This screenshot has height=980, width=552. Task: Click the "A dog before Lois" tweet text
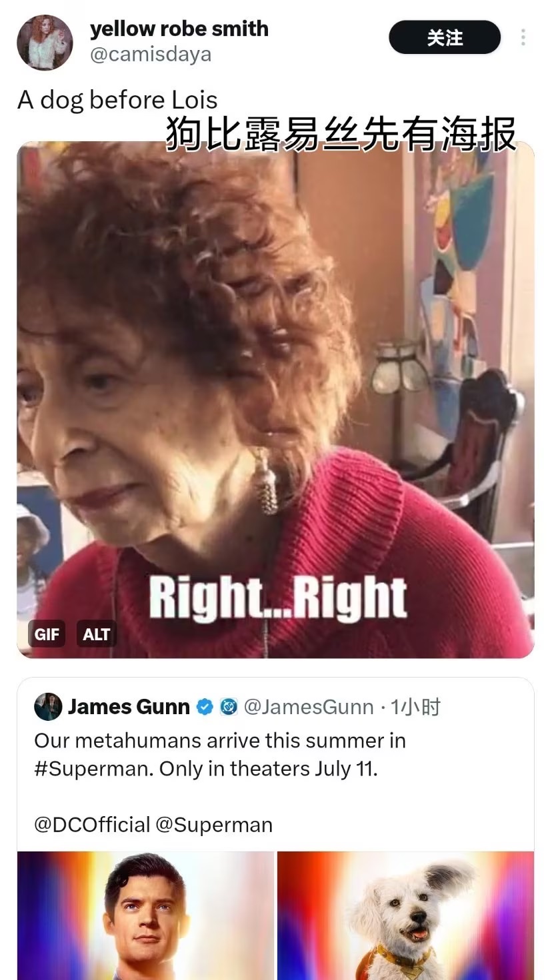[117, 100]
